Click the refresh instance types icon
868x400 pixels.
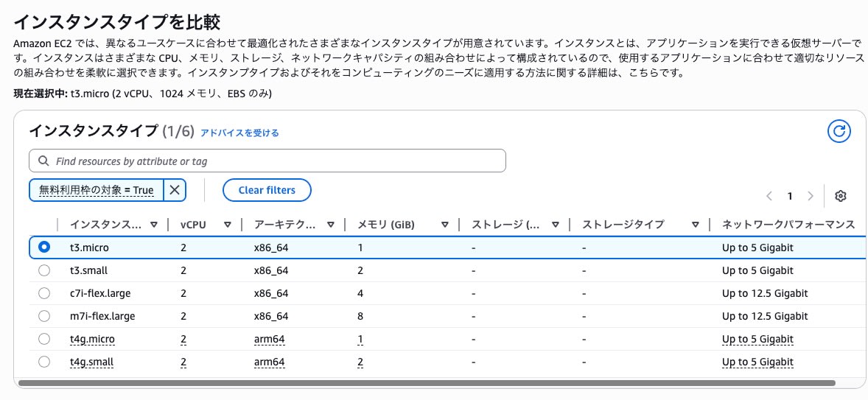[x=839, y=131]
